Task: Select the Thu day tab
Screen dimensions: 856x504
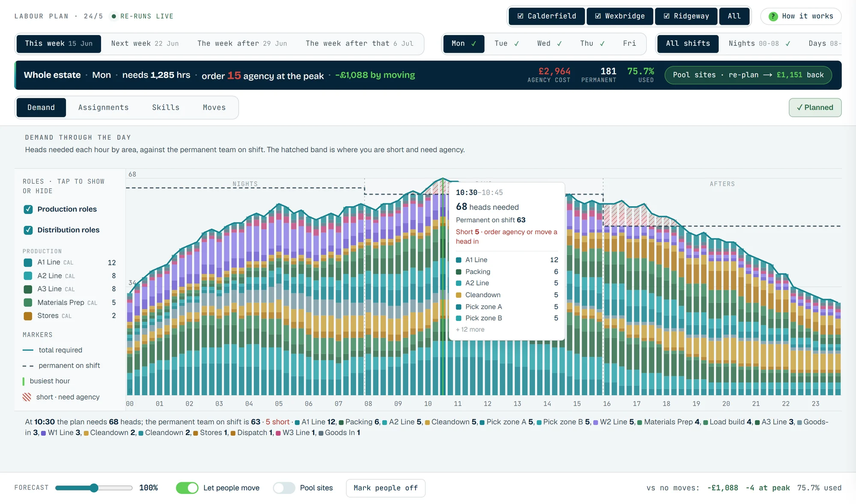Action: pos(592,44)
